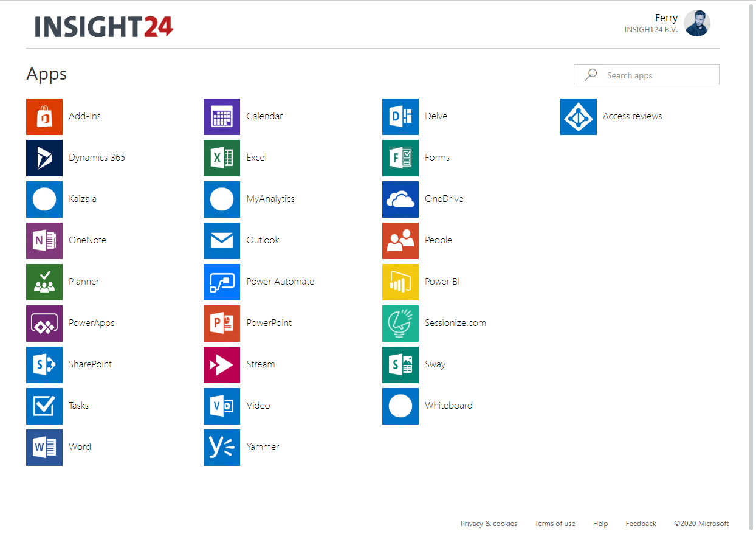The width and height of the screenshot is (756, 534).
Task: Open the Kaizala app icon
Action: click(x=44, y=199)
